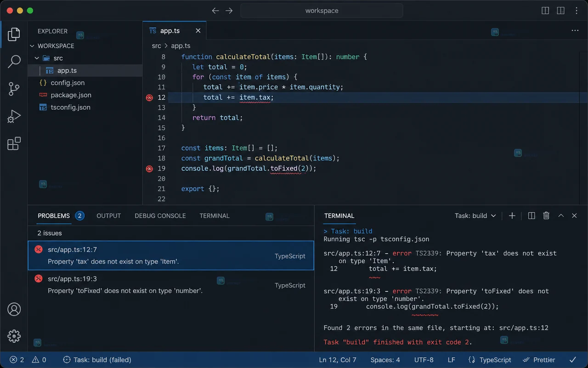588x368 pixels.
Task: Collapse the src folder
Action: [37, 58]
